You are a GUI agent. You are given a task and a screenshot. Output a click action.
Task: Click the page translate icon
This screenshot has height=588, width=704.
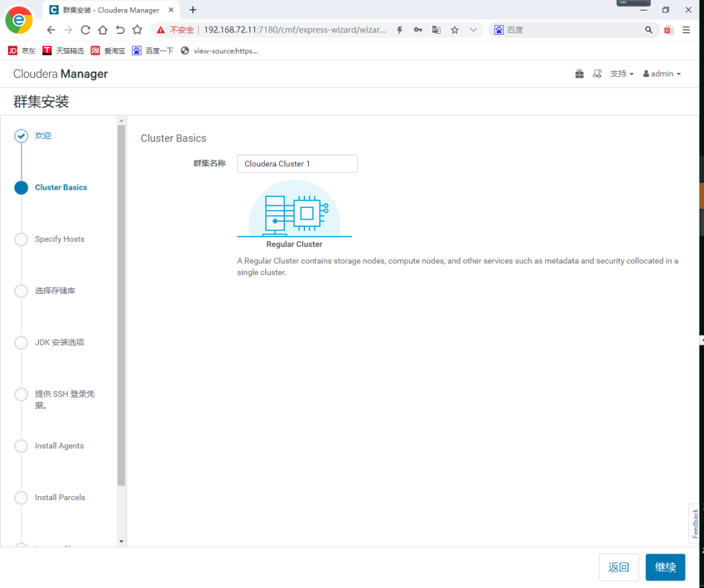click(x=436, y=30)
